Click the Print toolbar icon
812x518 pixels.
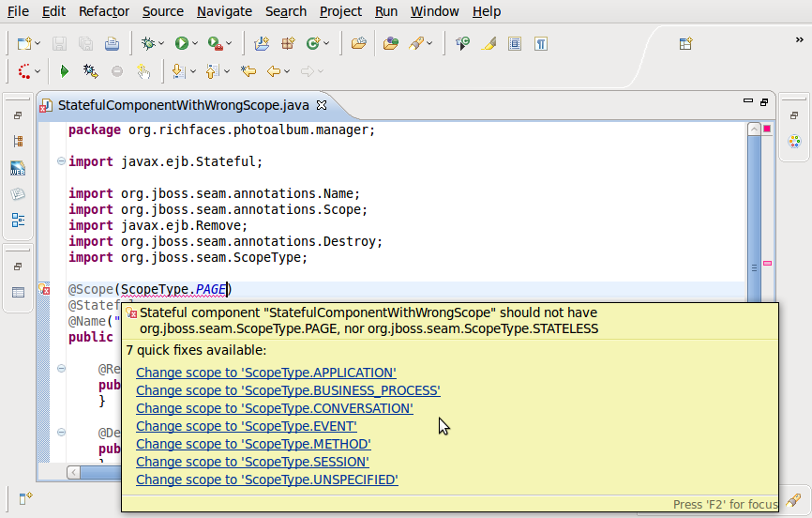[x=112, y=43]
